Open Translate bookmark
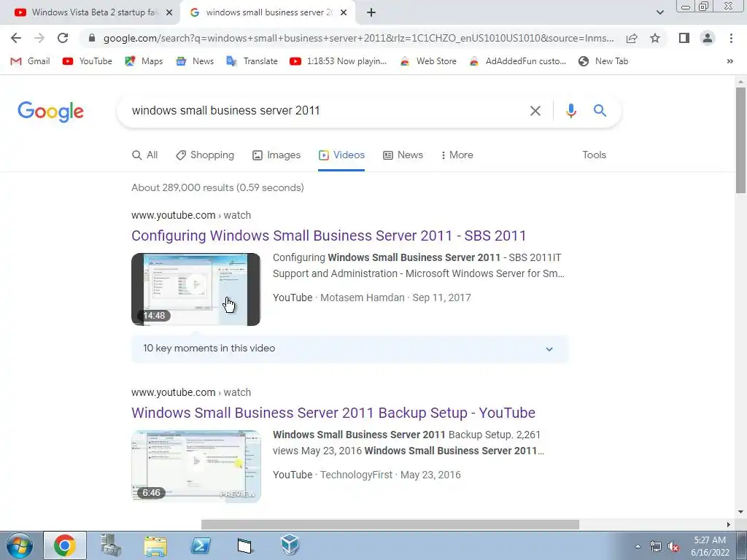Screen dimensions: 747x560 [252, 61]
